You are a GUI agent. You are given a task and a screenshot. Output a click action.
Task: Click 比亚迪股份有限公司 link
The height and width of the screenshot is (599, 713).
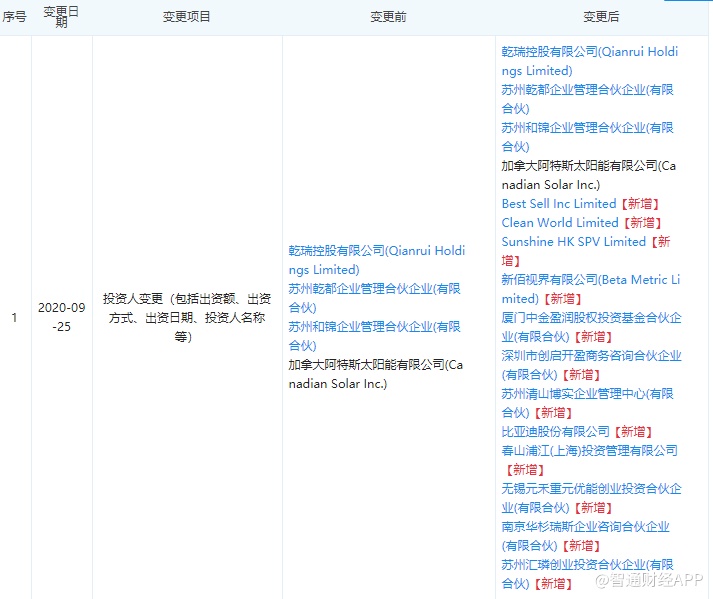coord(555,432)
